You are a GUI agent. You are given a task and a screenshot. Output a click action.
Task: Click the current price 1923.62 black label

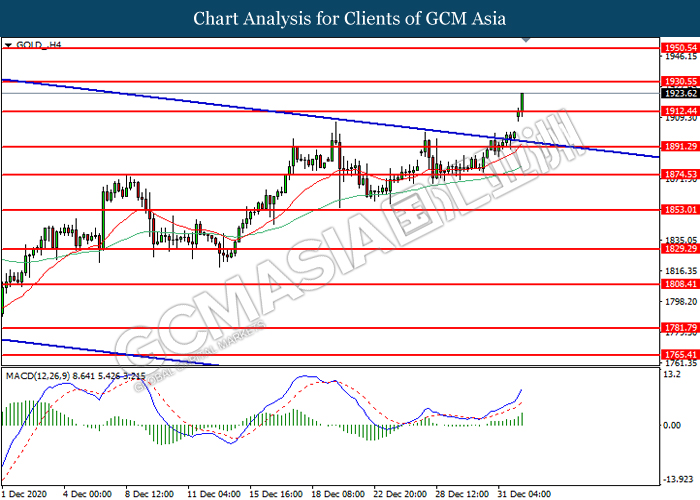point(680,93)
